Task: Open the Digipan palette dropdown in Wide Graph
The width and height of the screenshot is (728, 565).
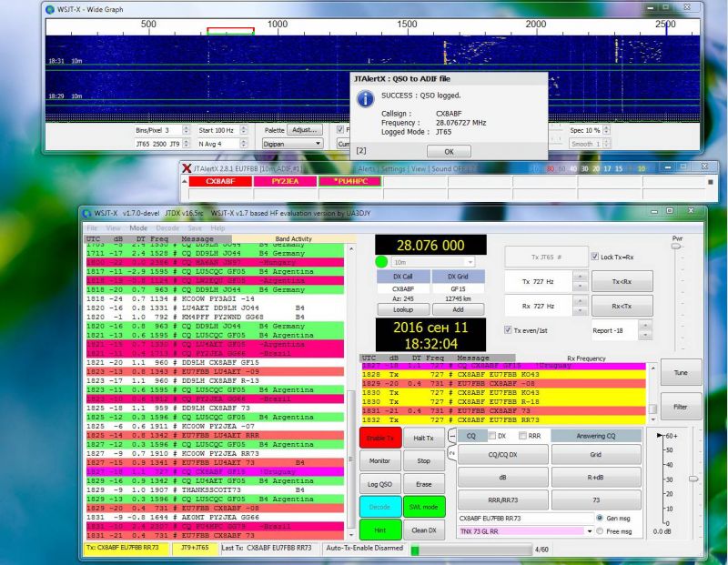Action: coord(292,144)
